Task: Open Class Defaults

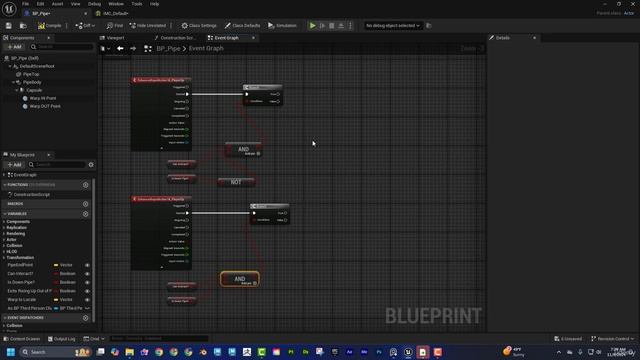Action: click(242, 26)
